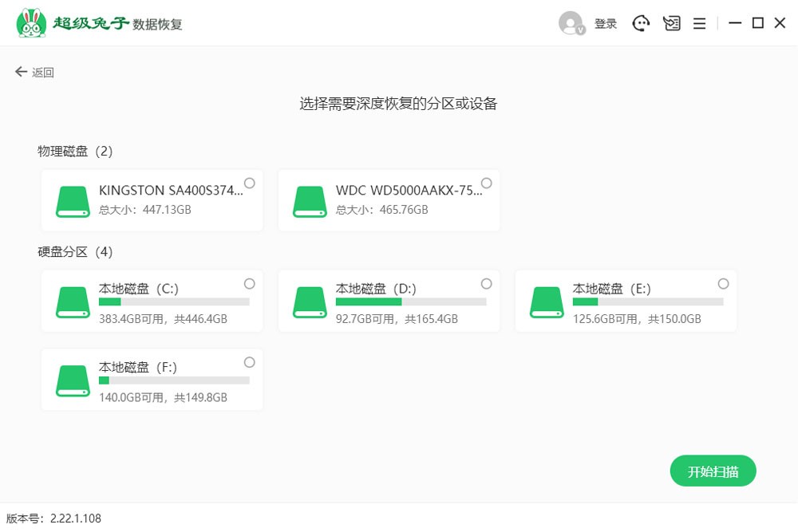Click the F: drive usage bar
Image resolution: width=798 pixels, height=532 pixels.
pyautogui.click(x=174, y=380)
